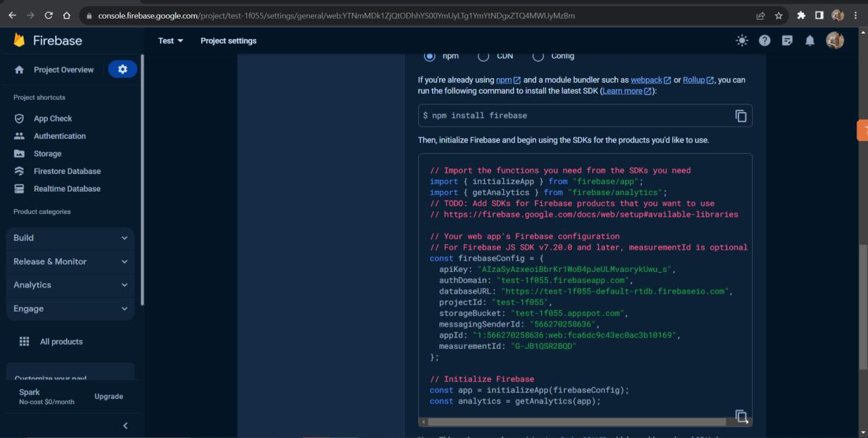The image size is (868, 438).
Task: Select the Config radio option
Action: click(x=538, y=56)
